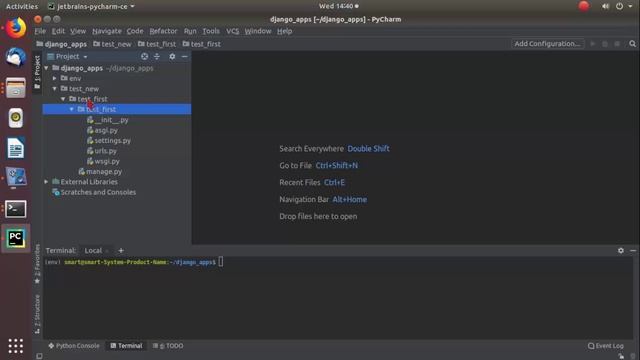Collapse the test_new folder

tap(54, 89)
